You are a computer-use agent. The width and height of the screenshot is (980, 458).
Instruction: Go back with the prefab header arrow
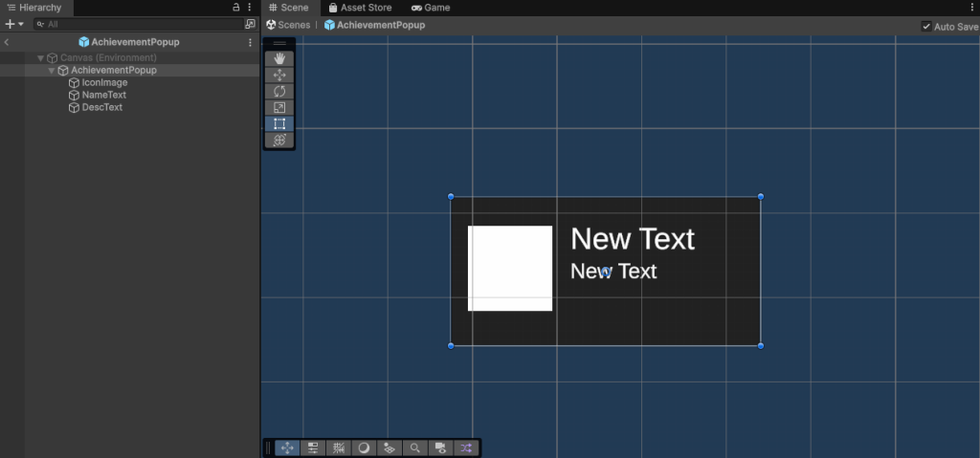[7, 42]
